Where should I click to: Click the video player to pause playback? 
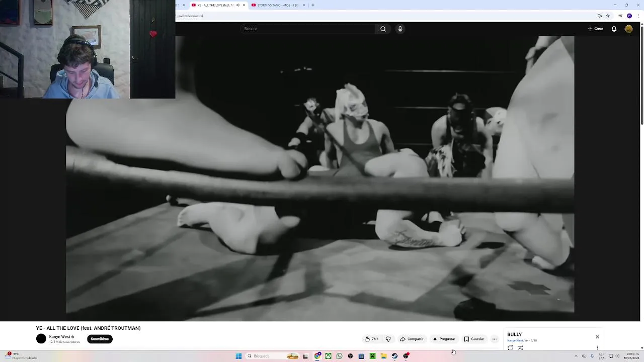320,178
